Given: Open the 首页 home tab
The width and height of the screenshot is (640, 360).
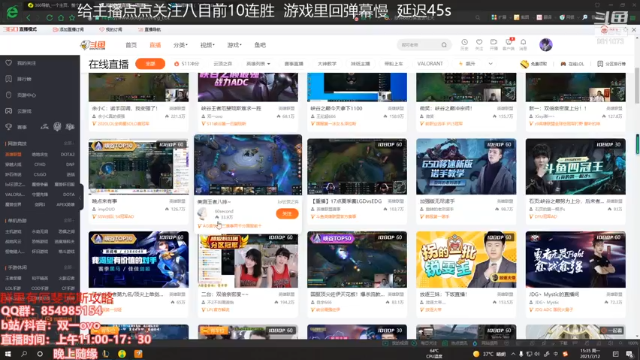Looking at the screenshot, I should point(131,45).
